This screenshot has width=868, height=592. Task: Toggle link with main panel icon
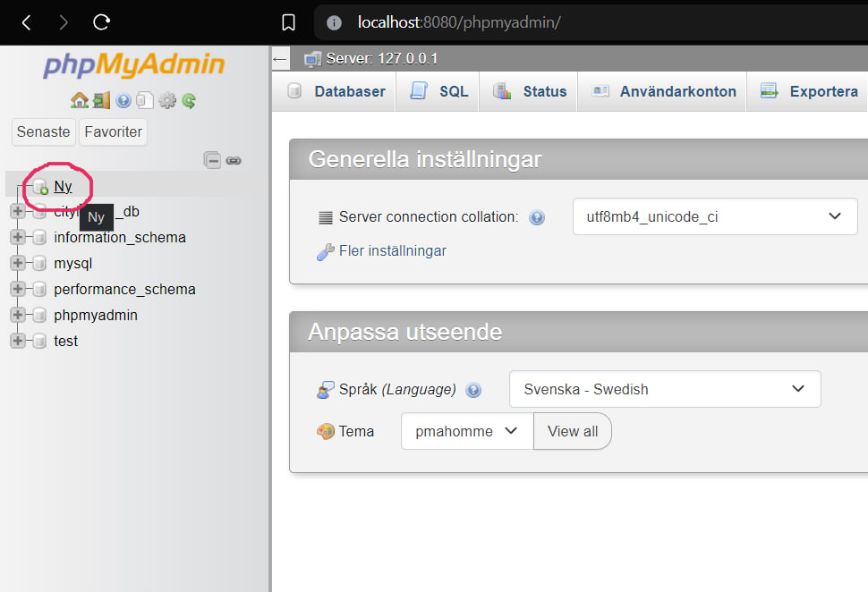(234, 160)
